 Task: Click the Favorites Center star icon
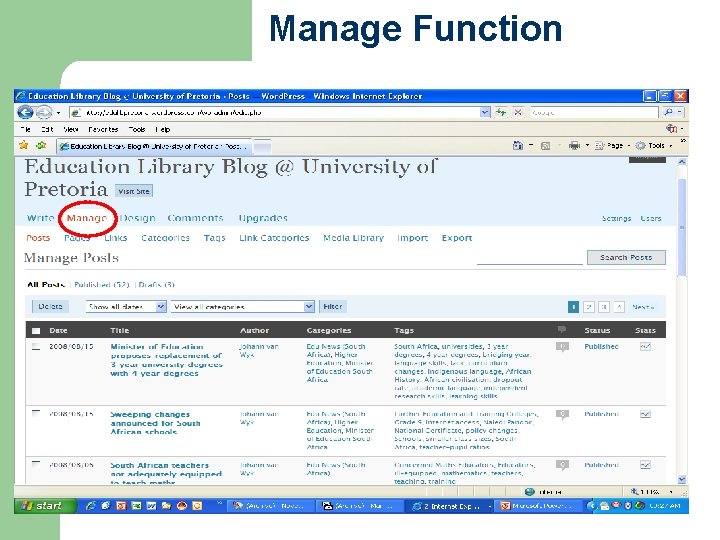pyautogui.click(x=23, y=146)
